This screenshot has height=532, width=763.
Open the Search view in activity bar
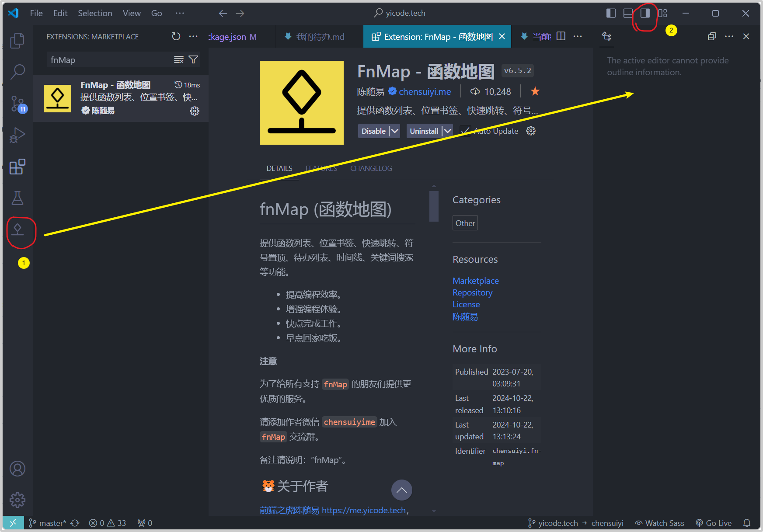pos(17,72)
